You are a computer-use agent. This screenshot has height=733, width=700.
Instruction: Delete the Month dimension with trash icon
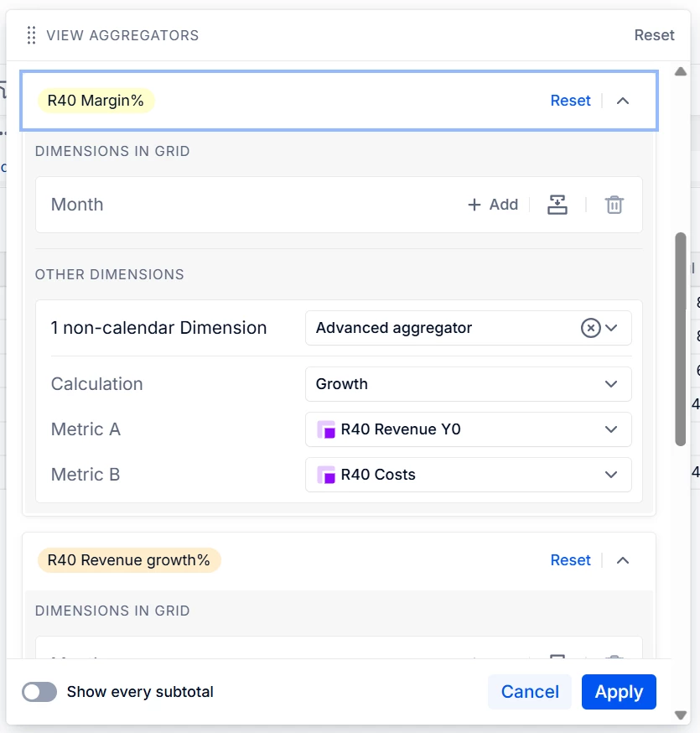click(614, 205)
